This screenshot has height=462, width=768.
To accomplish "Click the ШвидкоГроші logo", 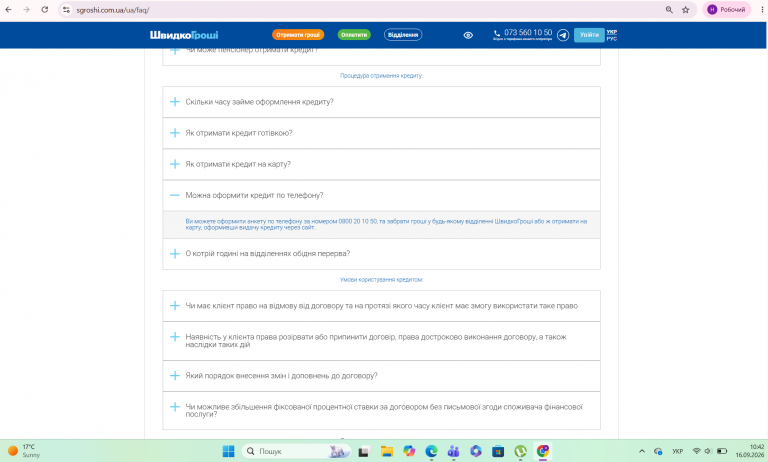I will click(x=184, y=35).
